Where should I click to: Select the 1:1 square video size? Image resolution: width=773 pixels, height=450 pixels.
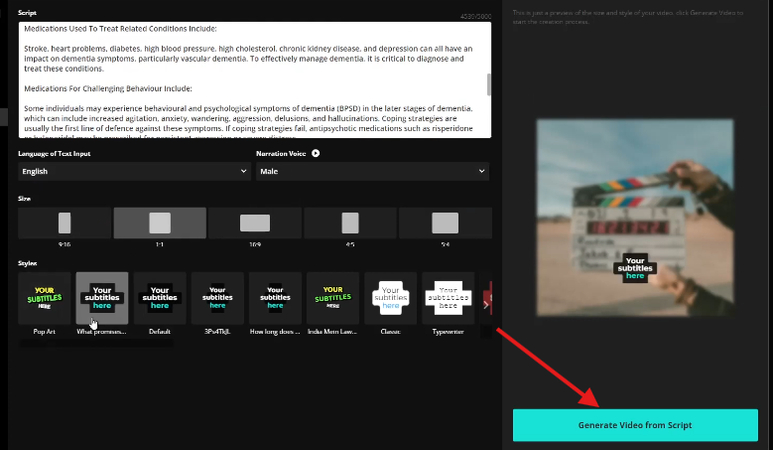click(160, 223)
